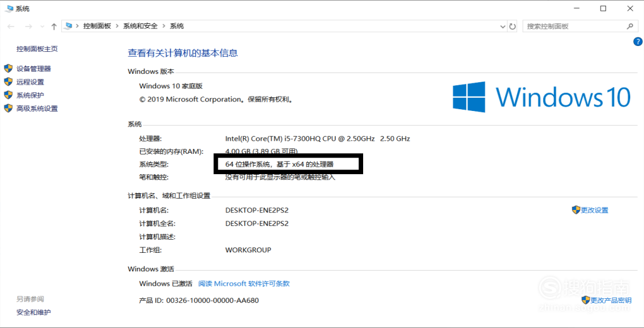Image resolution: width=644 pixels, height=328 pixels.
Task: Click the shield icon beside 更改设置
Action: (x=576, y=210)
